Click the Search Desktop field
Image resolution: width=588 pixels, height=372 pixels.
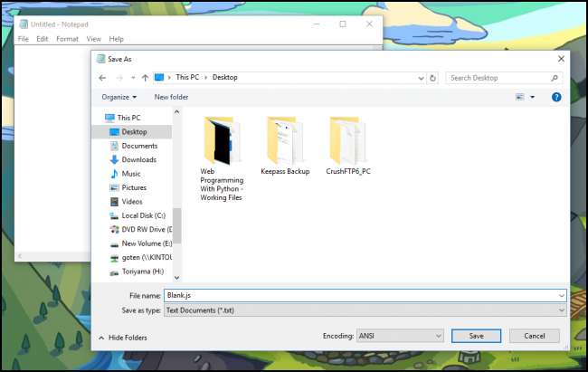pyautogui.click(x=504, y=78)
